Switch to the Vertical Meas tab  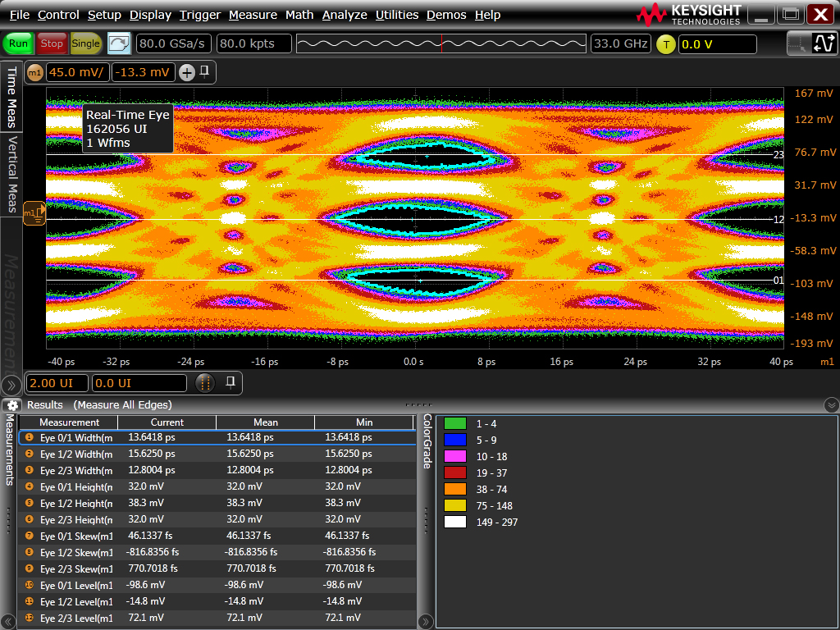(12, 176)
